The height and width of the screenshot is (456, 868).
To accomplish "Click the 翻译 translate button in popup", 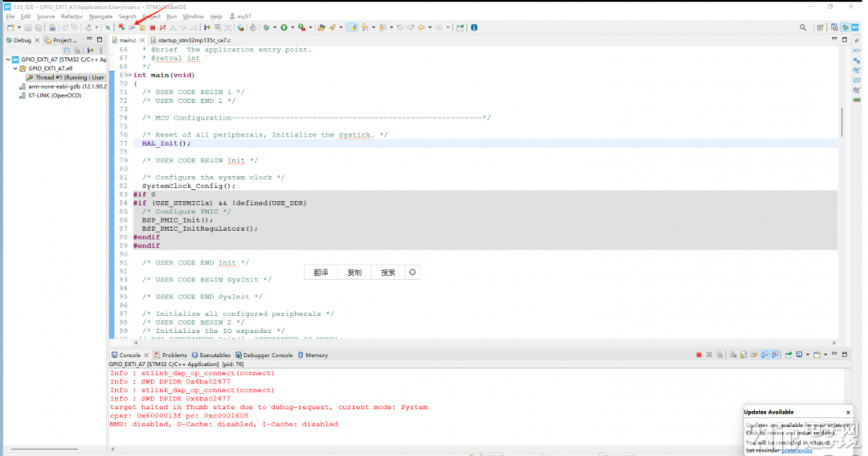I will (x=321, y=272).
